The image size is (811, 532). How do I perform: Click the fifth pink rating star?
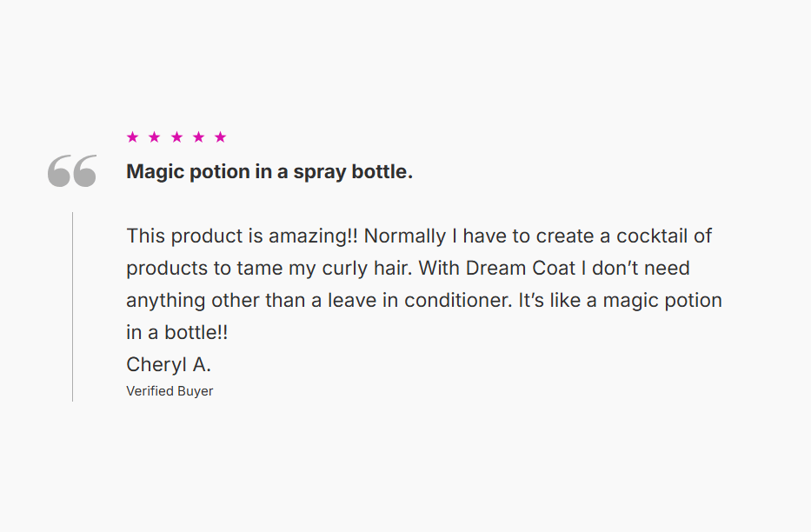[220, 137]
